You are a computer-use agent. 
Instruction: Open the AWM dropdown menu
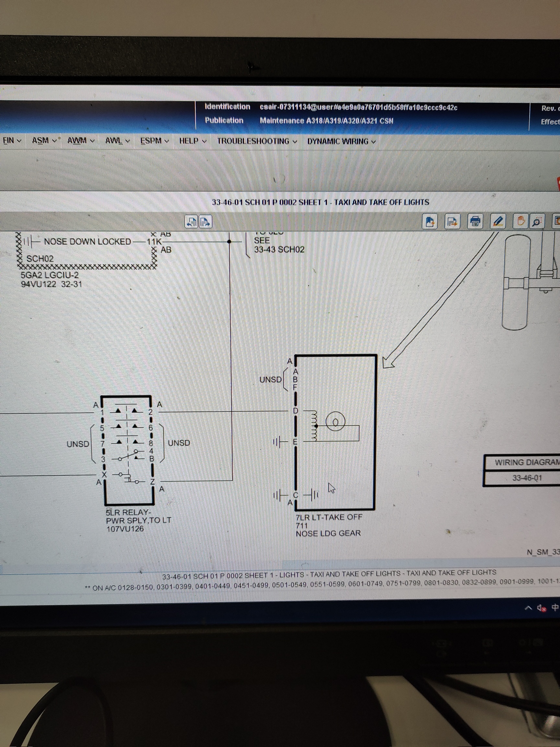click(81, 140)
